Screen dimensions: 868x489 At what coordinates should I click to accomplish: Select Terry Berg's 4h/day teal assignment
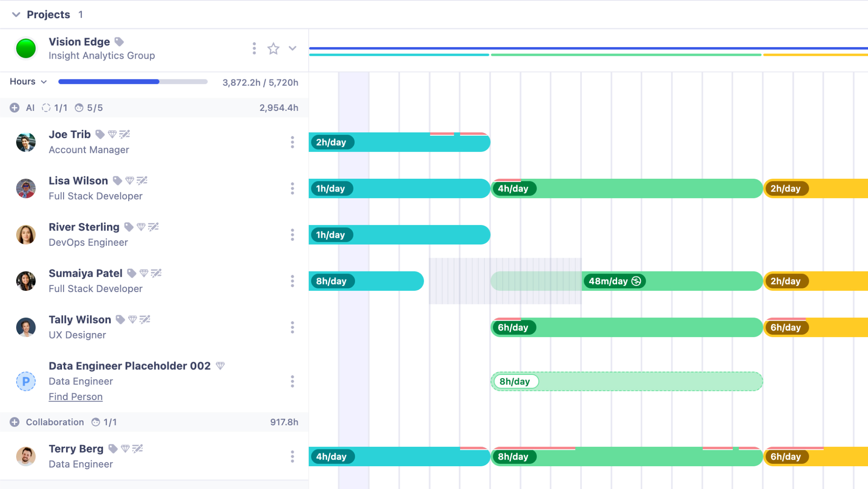click(x=399, y=456)
